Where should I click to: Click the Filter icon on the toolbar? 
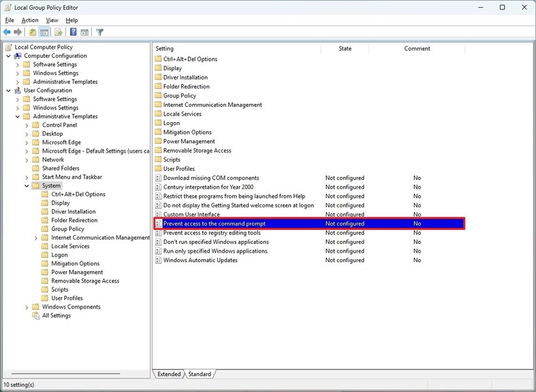pyautogui.click(x=99, y=32)
